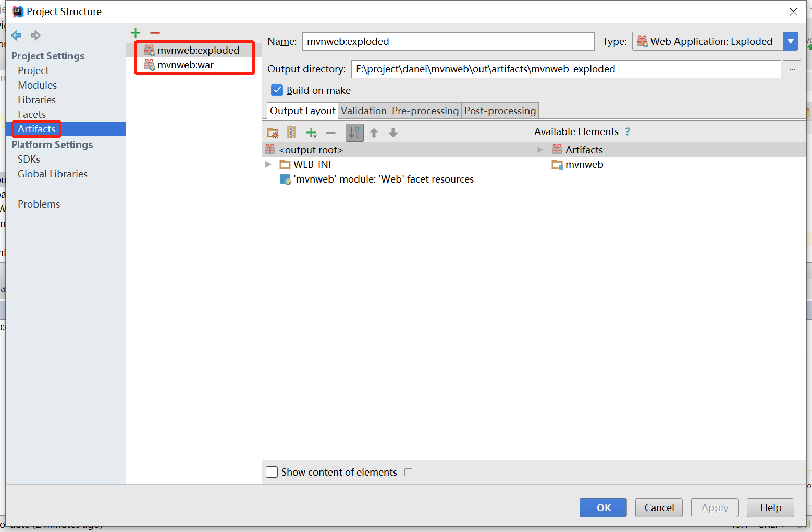Switch to the Output Layout tab
812x532 pixels.
[x=302, y=111]
